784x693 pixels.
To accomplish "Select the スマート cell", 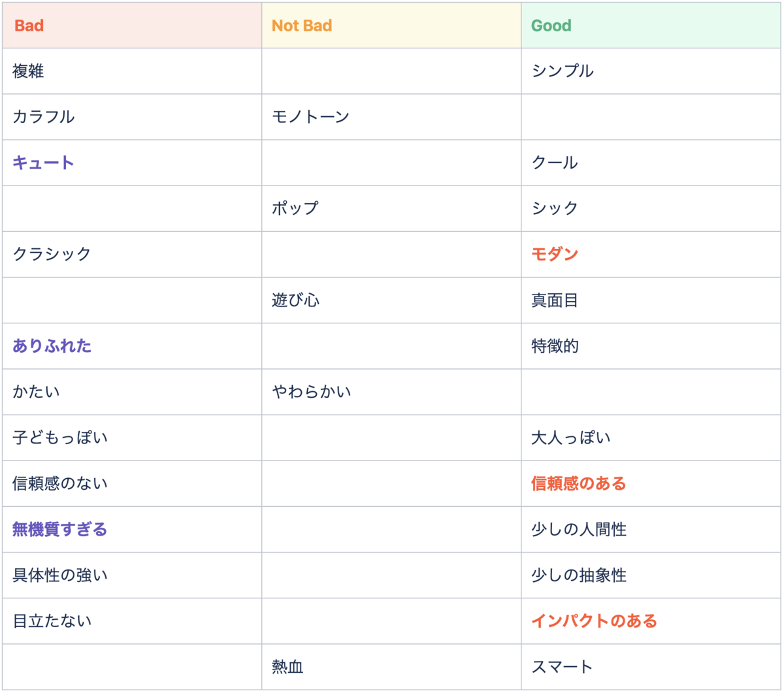I will (x=651, y=667).
